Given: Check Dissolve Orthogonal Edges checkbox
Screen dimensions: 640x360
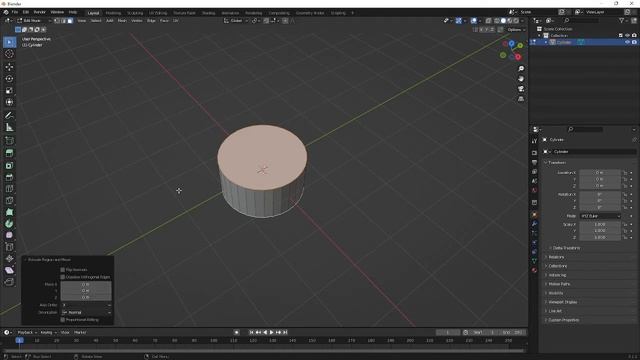Looking at the screenshot, I should [x=62, y=277].
